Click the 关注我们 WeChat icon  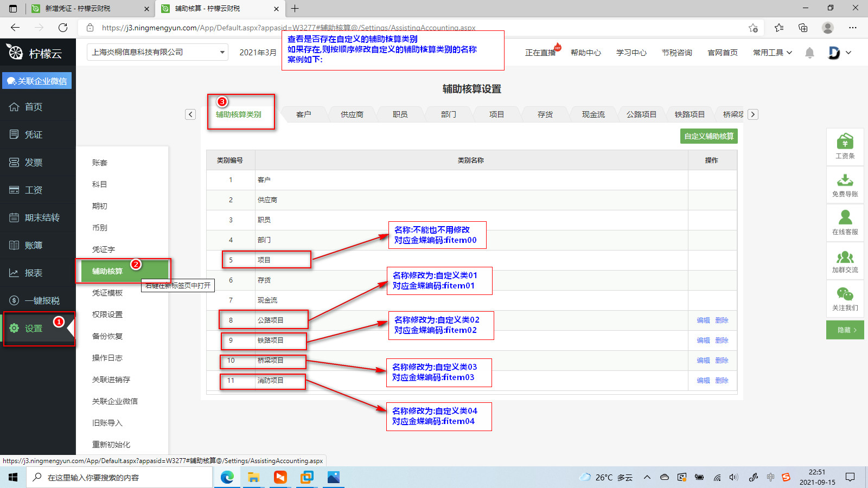[845, 294]
